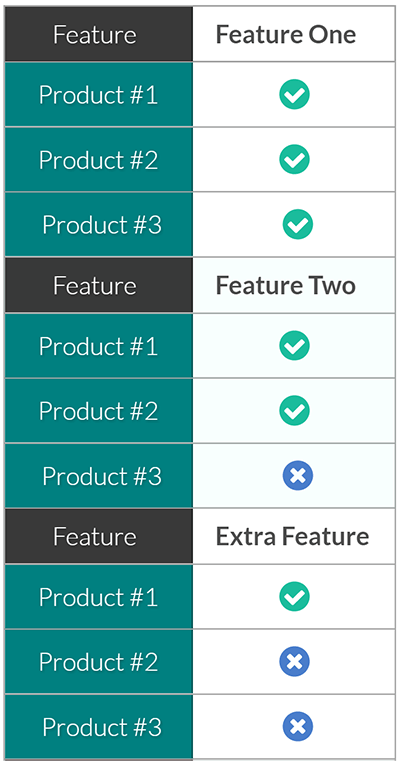Select Product #1 row label in Extra Feature section

(x=99, y=597)
